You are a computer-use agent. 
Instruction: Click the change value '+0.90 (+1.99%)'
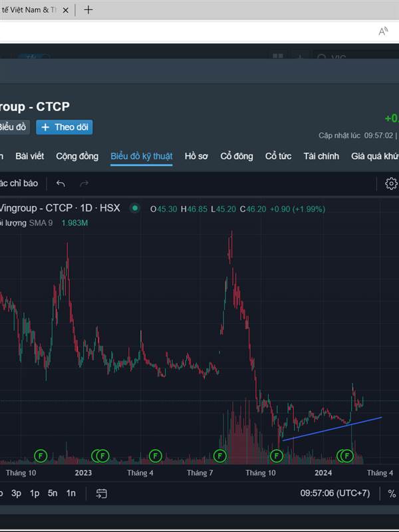pyautogui.click(x=297, y=209)
